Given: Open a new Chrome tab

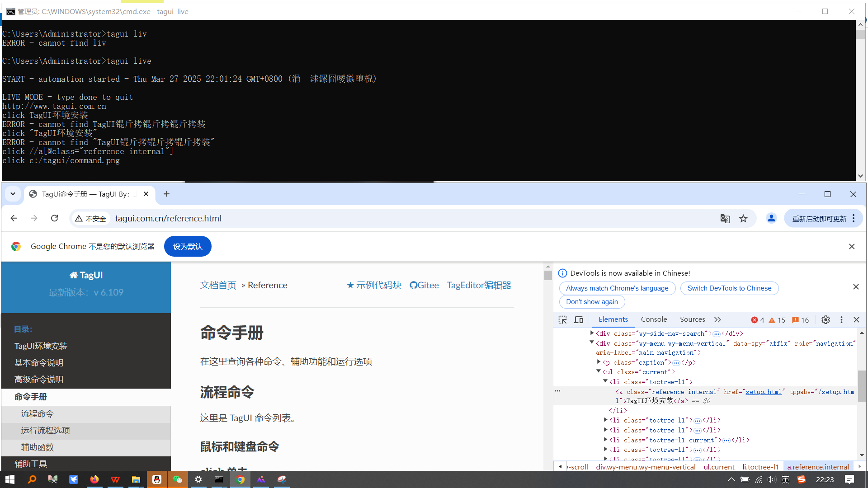Looking at the screenshot, I should 166,194.
